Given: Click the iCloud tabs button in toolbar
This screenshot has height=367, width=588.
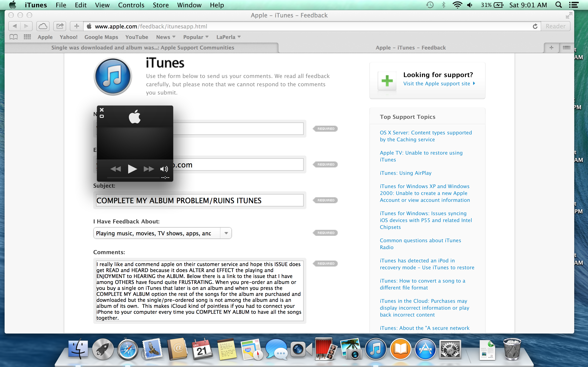Looking at the screenshot, I should click(43, 26).
